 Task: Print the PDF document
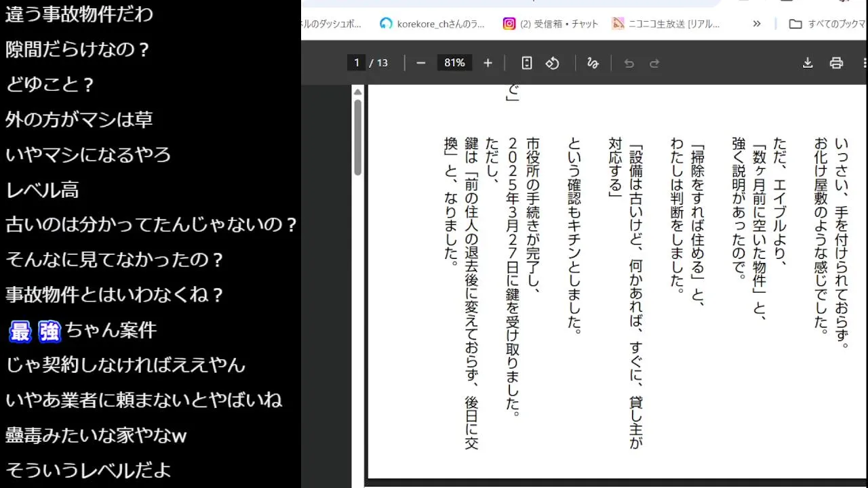pos(836,63)
